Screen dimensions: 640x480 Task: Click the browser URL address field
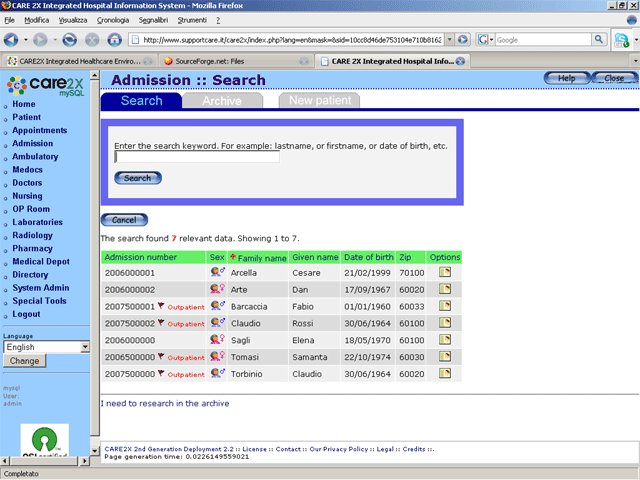[292, 40]
